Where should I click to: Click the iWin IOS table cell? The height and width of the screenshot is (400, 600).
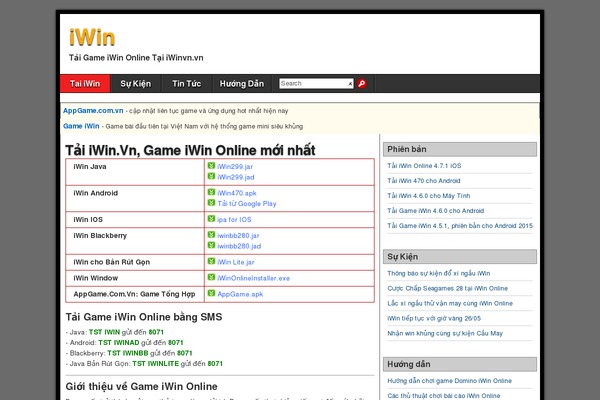pos(135,220)
